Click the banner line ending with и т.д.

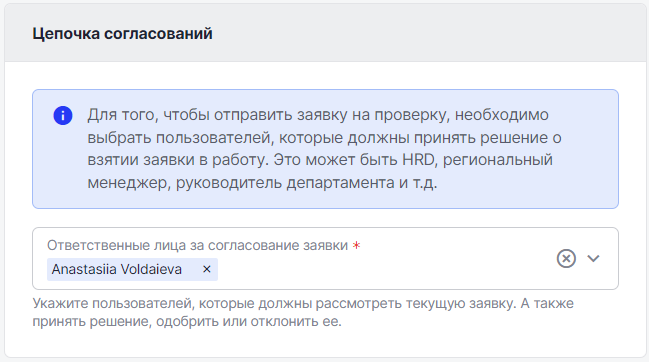pyautogui.click(x=262, y=182)
